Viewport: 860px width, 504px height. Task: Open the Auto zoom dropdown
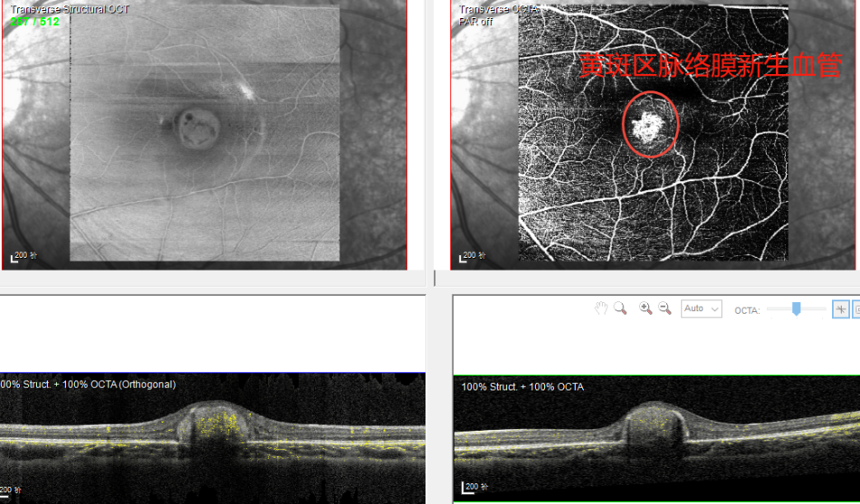pyautogui.click(x=702, y=309)
